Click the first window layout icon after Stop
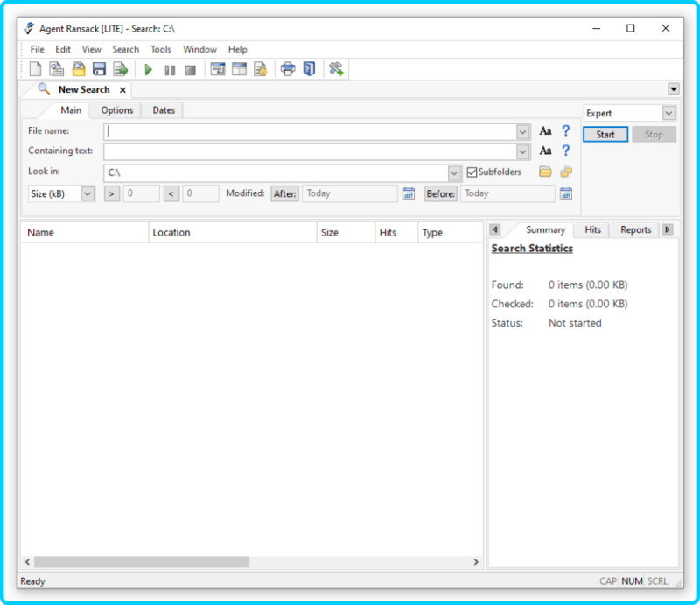 click(x=218, y=69)
